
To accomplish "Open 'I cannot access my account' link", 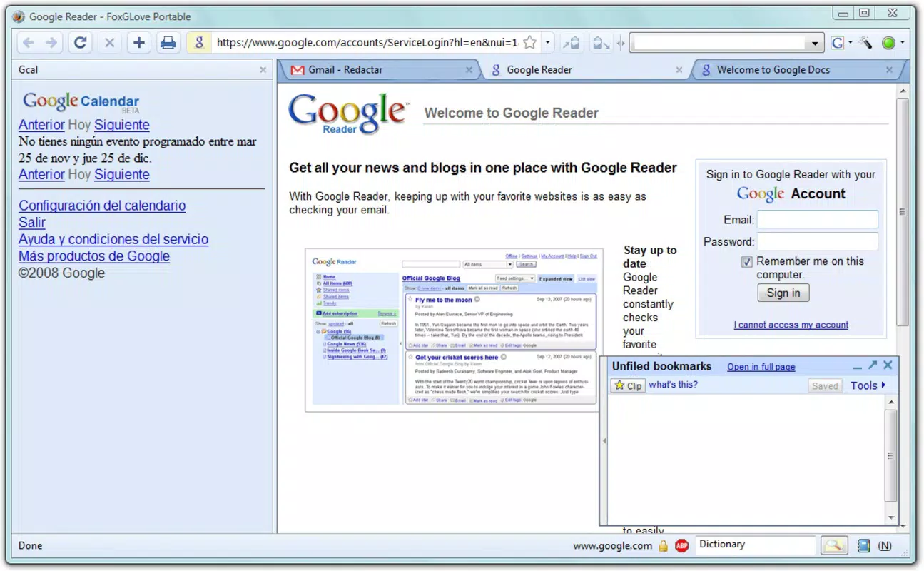I will point(791,325).
